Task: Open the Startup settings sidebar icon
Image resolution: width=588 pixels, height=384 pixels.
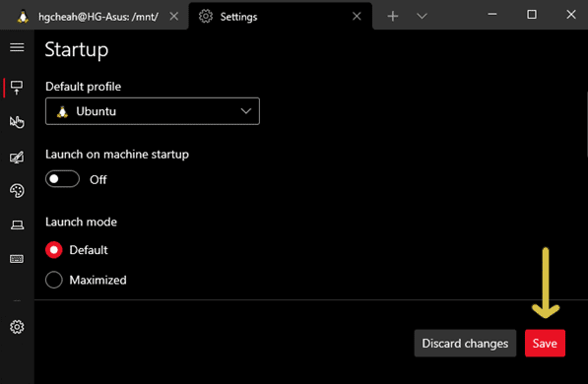Action: [17, 88]
